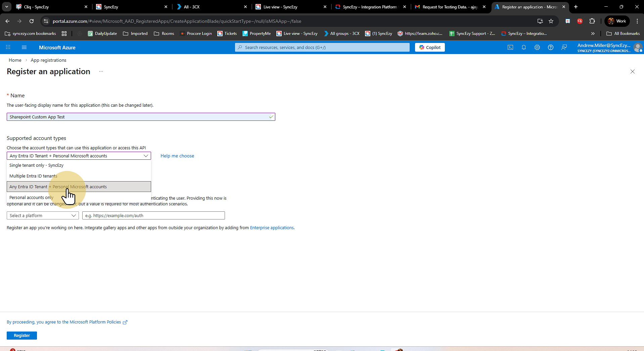Open the Azure portal hamburger menu
The height and width of the screenshot is (351, 644).
pyautogui.click(x=24, y=47)
